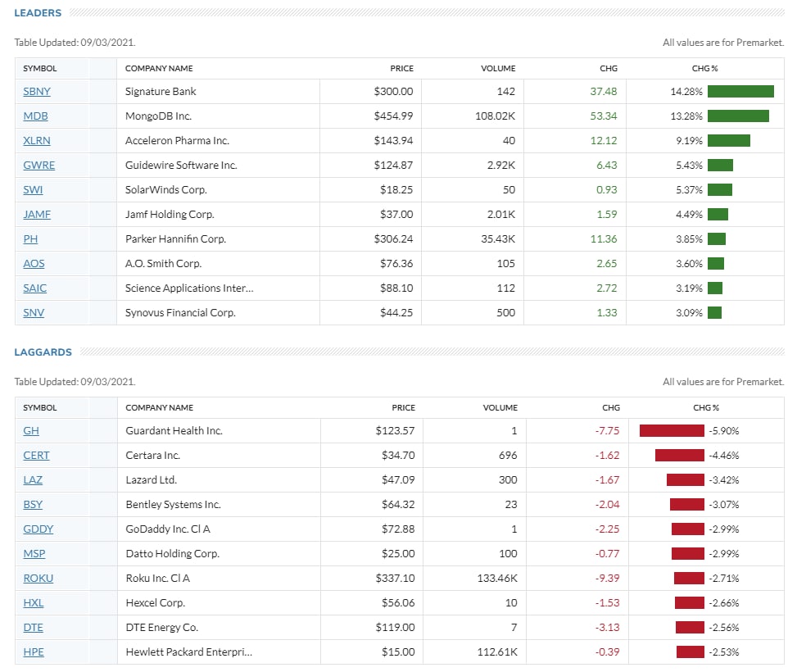The width and height of the screenshot is (797, 672).
Task: Open GWRE quote page link
Action: [x=39, y=166]
